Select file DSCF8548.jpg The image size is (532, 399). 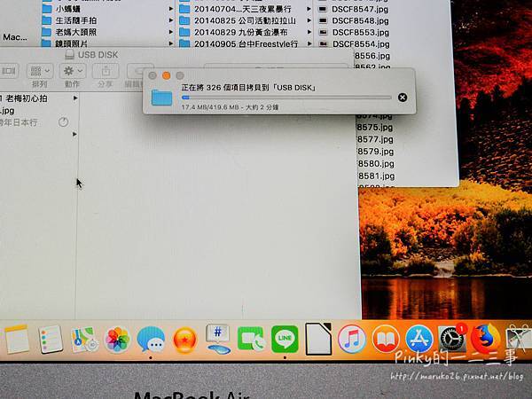[x=360, y=20]
